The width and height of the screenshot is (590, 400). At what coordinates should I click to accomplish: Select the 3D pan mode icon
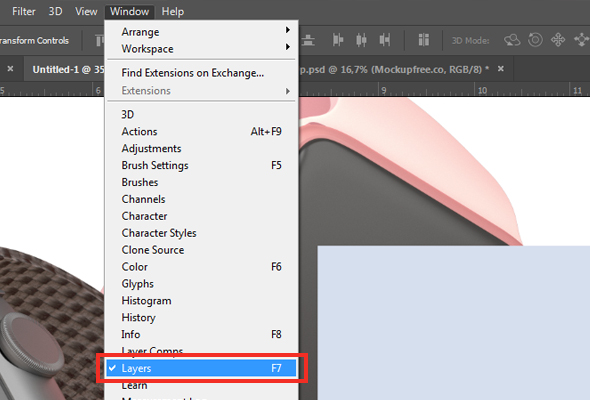pyautogui.click(x=558, y=40)
